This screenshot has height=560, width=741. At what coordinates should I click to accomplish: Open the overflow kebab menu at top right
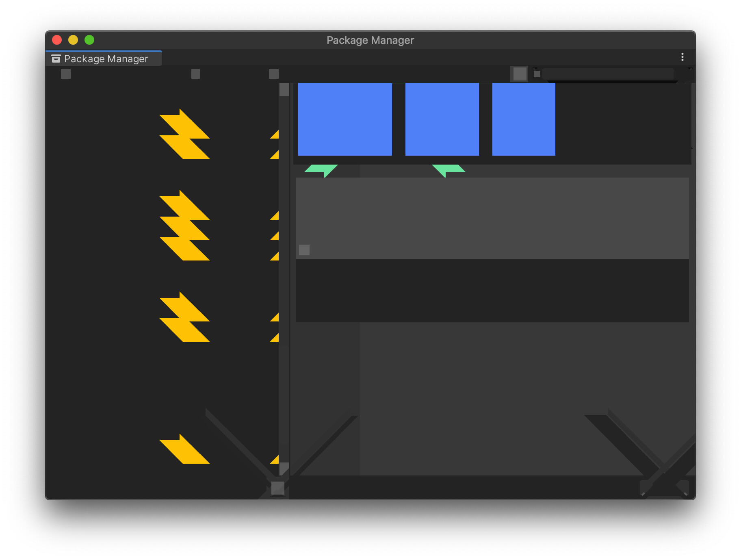pyautogui.click(x=682, y=57)
